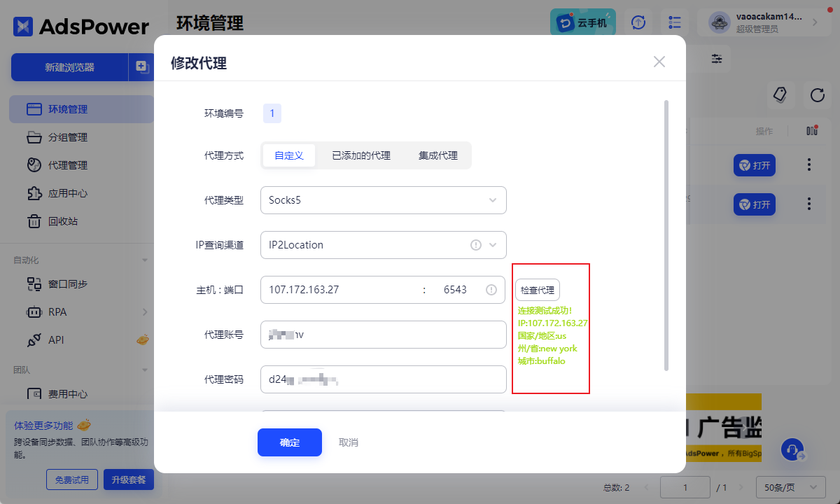Click the refresh icon above the table
The height and width of the screenshot is (504, 840).
click(x=817, y=94)
